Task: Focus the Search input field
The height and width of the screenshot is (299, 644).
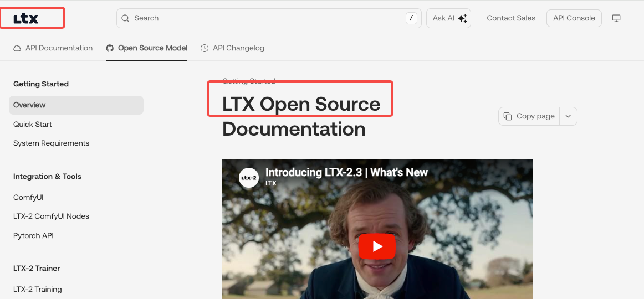Action: coord(269,18)
